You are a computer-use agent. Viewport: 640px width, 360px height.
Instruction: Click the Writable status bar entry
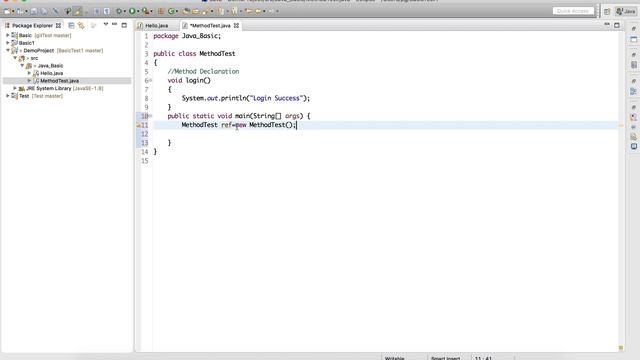(x=395, y=358)
